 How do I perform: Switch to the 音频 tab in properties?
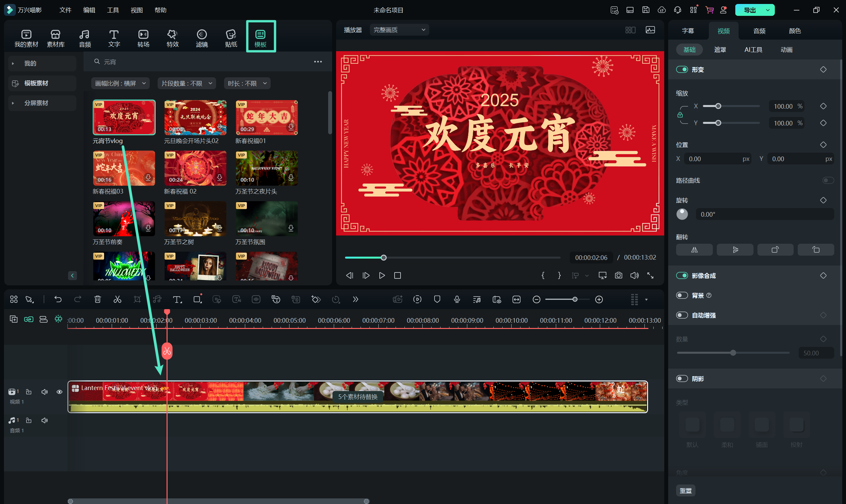tap(759, 31)
